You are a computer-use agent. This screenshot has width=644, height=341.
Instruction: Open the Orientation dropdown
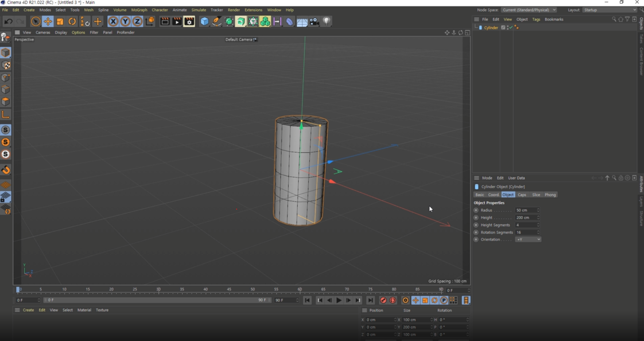pos(528,239)
